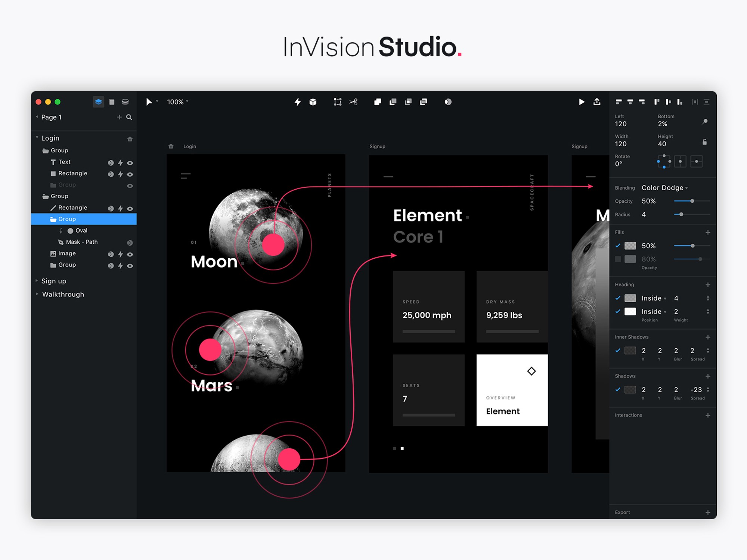Click the Opacity slider handle
Viewport: 747px width, 560px height.
(x=692, y=201)
